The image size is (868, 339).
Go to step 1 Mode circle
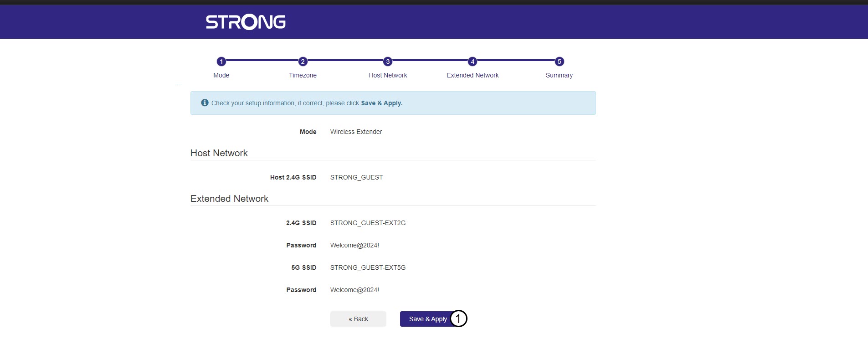point(221,62)
